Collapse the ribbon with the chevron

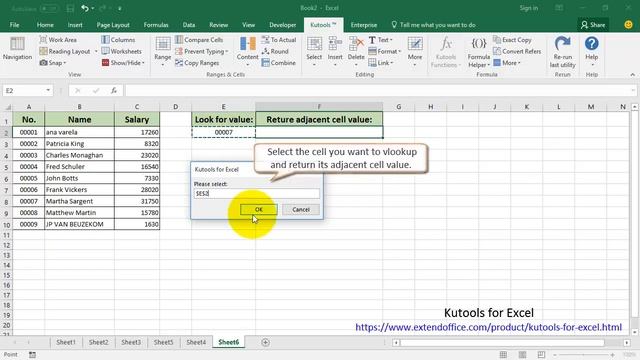click(633, 75)
